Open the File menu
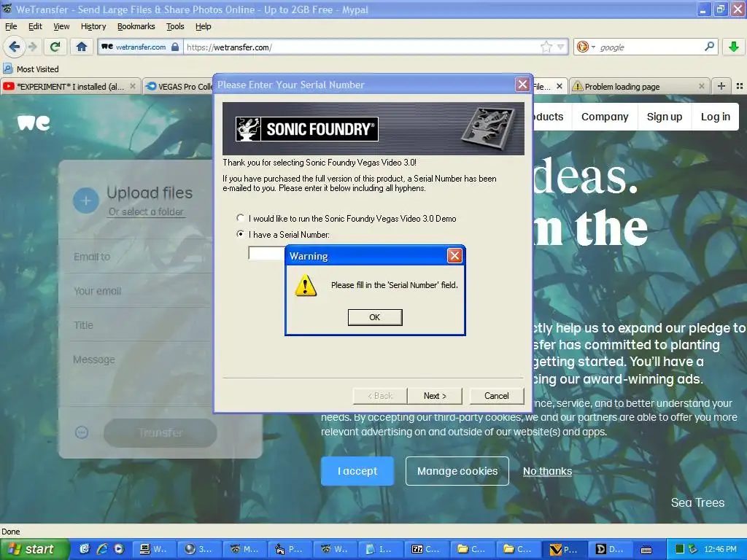The image size is (747, 560). 10,26
